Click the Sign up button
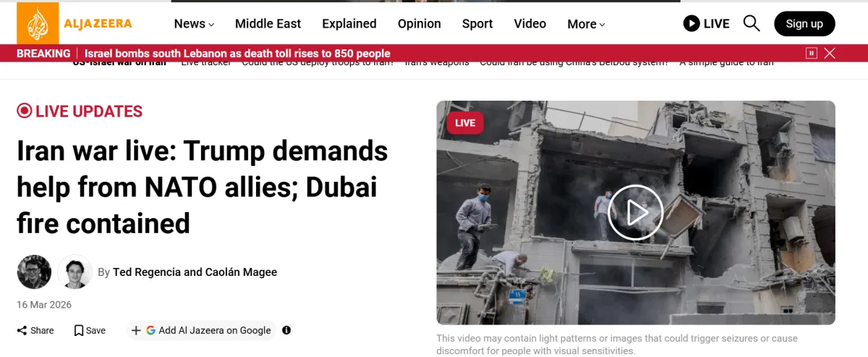The height and width of the screenshot is (357, 868). 804,24
